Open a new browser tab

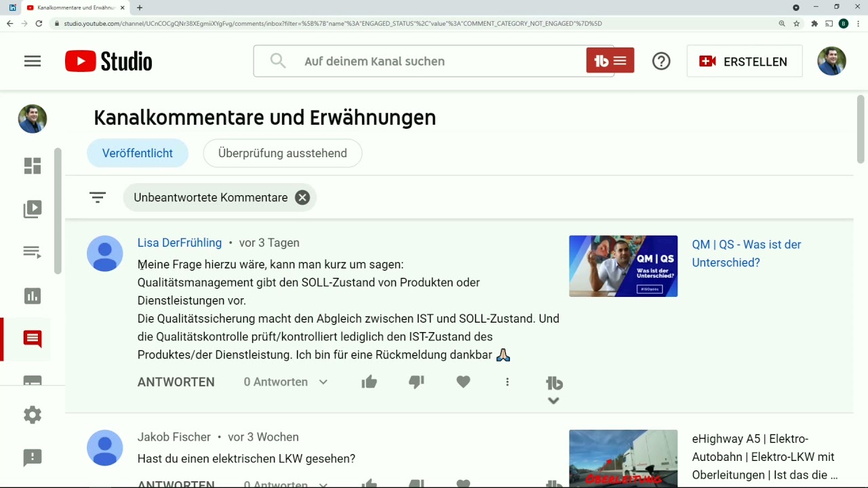point(140,7)
